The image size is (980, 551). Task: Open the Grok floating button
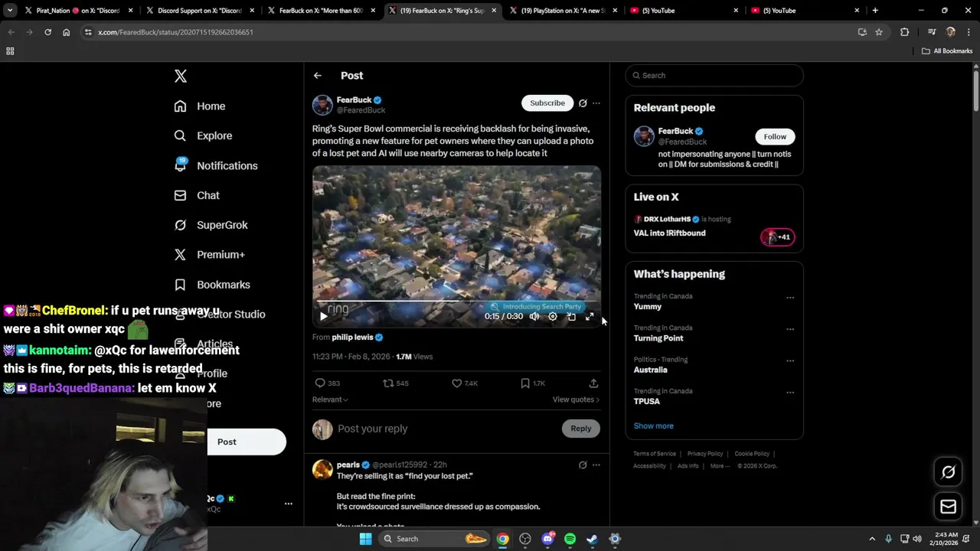948,472
